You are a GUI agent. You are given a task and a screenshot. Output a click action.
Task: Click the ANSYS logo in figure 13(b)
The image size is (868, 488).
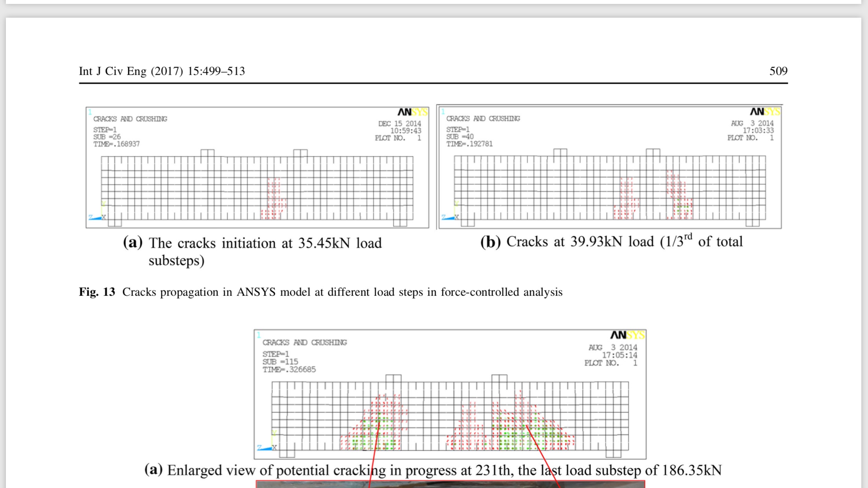coord(764,112)
